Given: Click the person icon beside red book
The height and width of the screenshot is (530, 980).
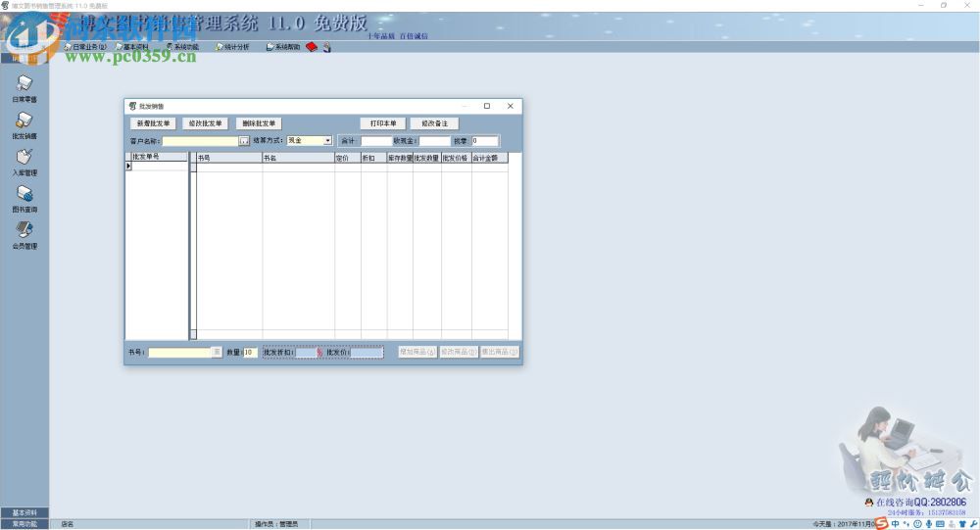Looking at the screenshot, I should pos(327,47).
